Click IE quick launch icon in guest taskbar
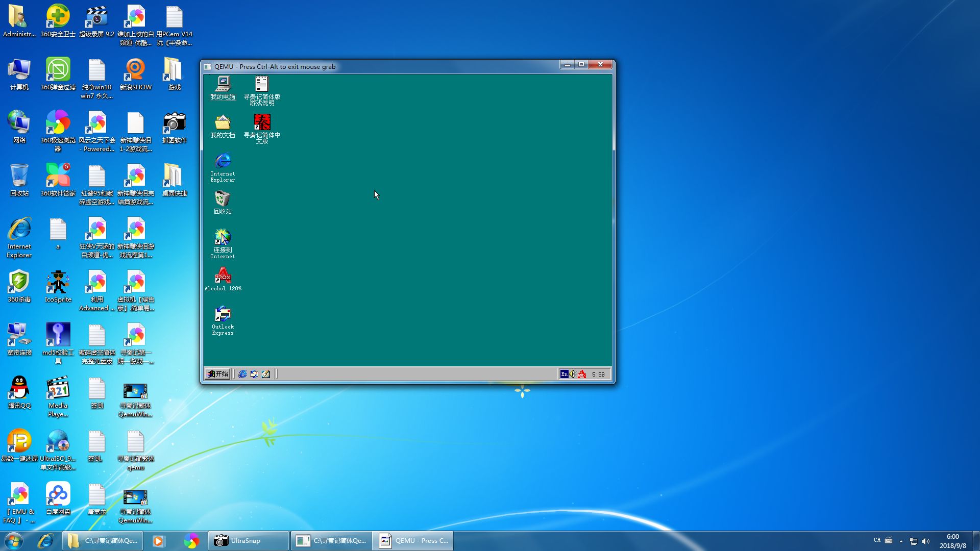The height and width of the screenshot is (551, 980). pos(242,374)
